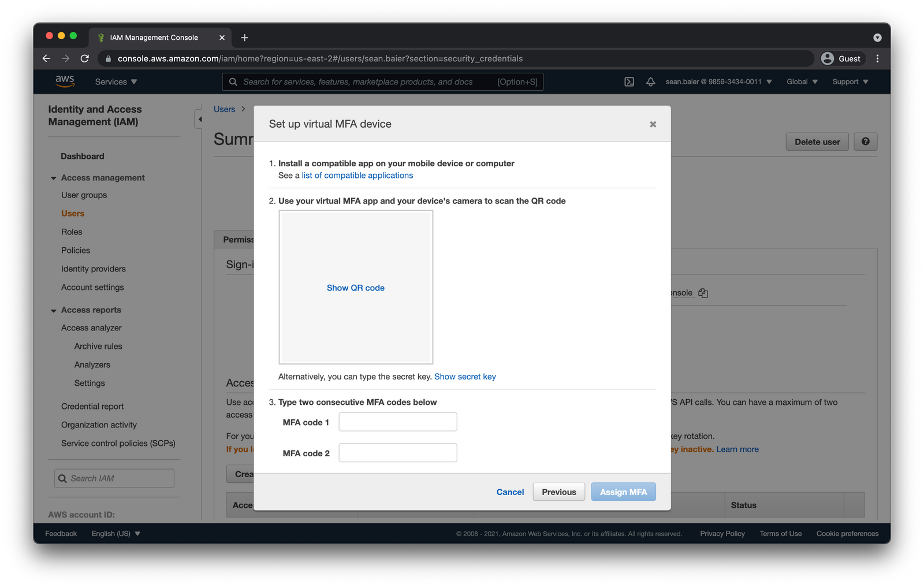
Task: Click the AWS logo to go home
Action: 65,81
